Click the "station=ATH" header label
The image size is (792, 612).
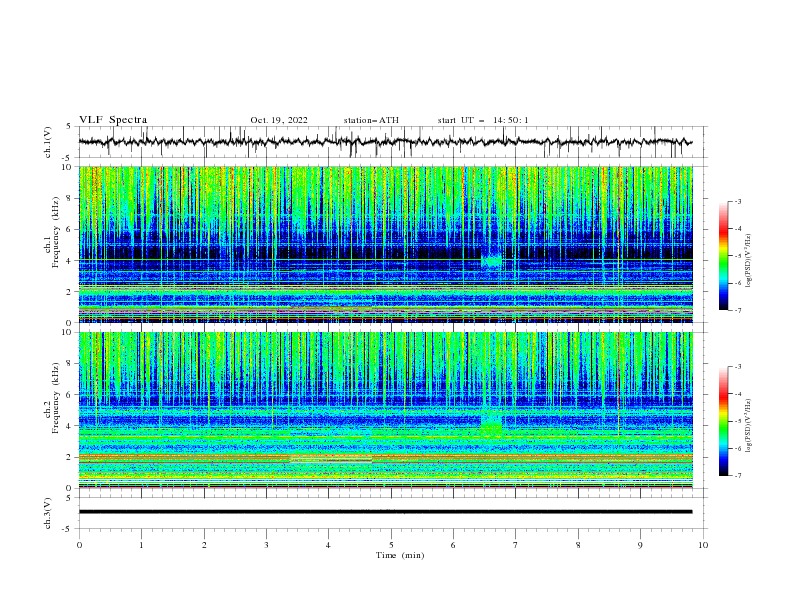[x=371, y=120]
